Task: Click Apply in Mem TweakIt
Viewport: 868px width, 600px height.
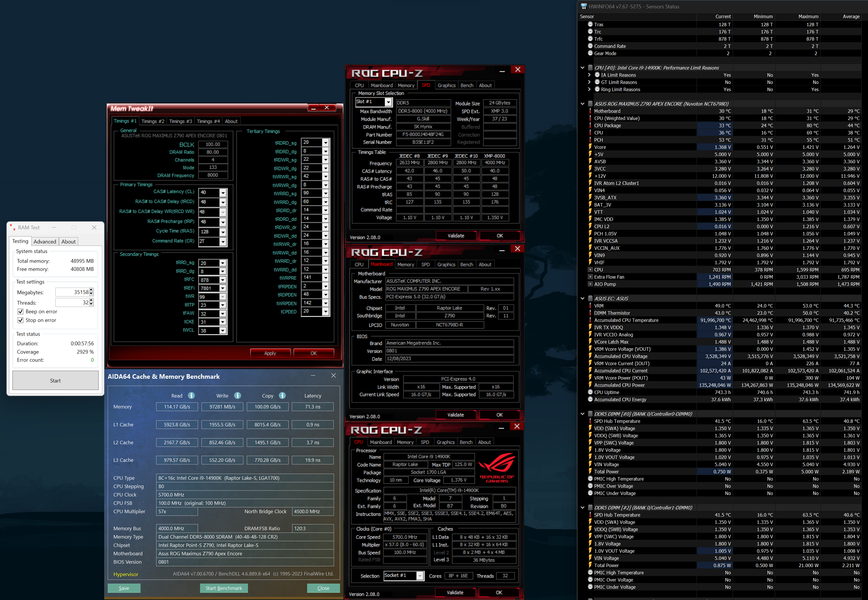Action: pos(270,353)
